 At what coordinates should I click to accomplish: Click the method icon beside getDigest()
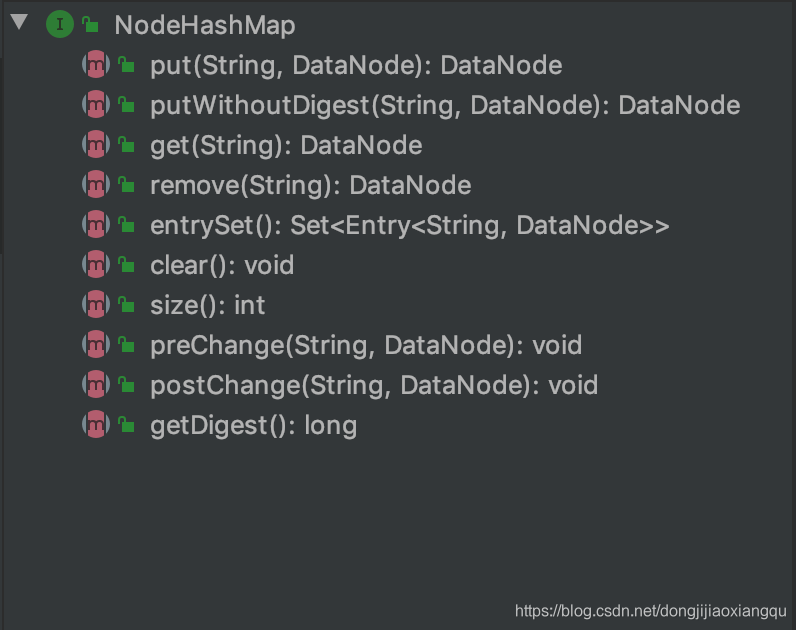95,425
